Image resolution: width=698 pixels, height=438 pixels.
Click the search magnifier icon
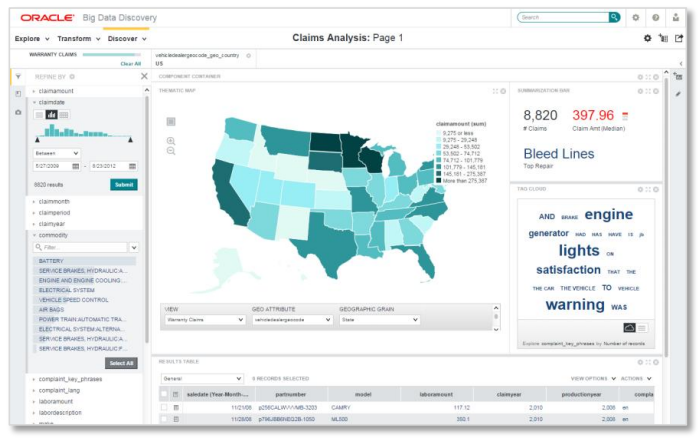614,17
